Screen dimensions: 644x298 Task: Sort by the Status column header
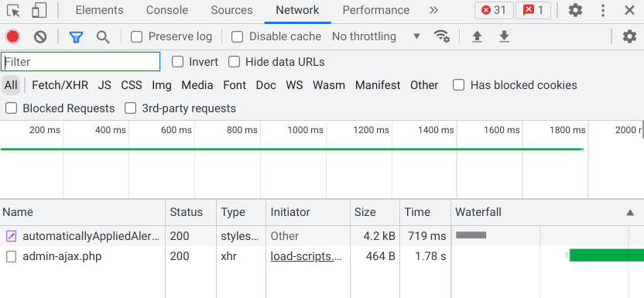tap(191, 212)
